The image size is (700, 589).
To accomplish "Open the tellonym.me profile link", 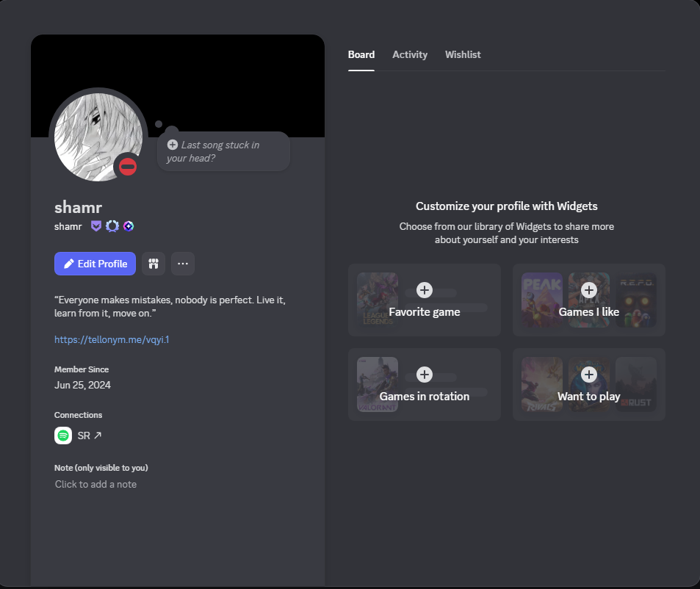I will 112,340.
